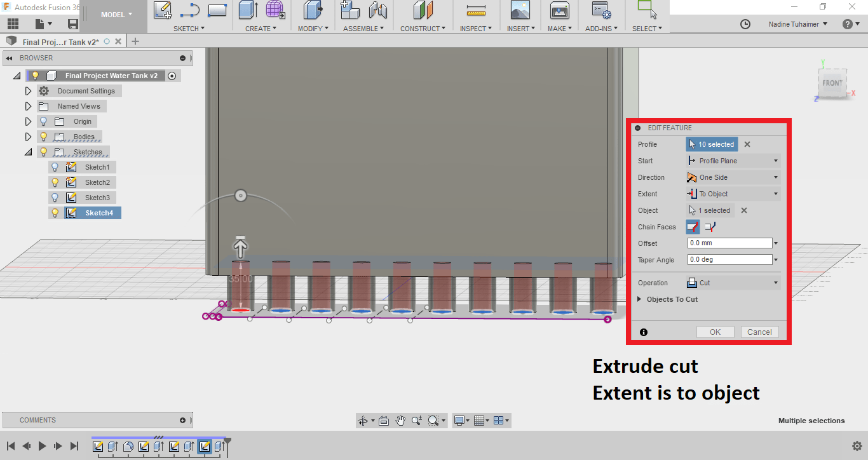Click the Press Pull modify icon
Screen dimensions: 868x460
pyautogui.click(x=313, y=10)
